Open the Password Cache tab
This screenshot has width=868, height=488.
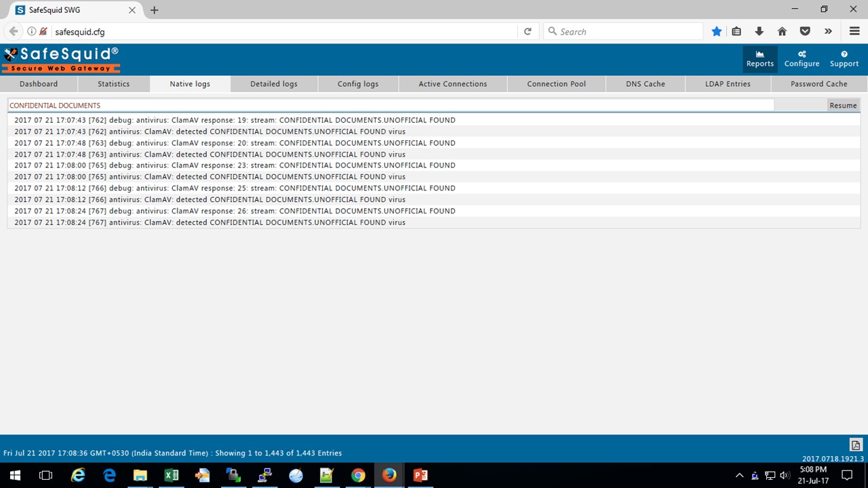[x=818, y=84]
